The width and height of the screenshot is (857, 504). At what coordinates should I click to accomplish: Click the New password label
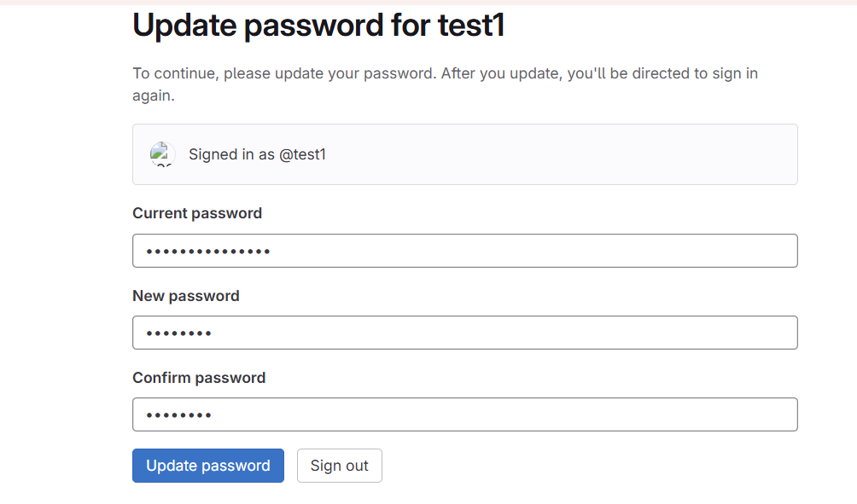186,295
